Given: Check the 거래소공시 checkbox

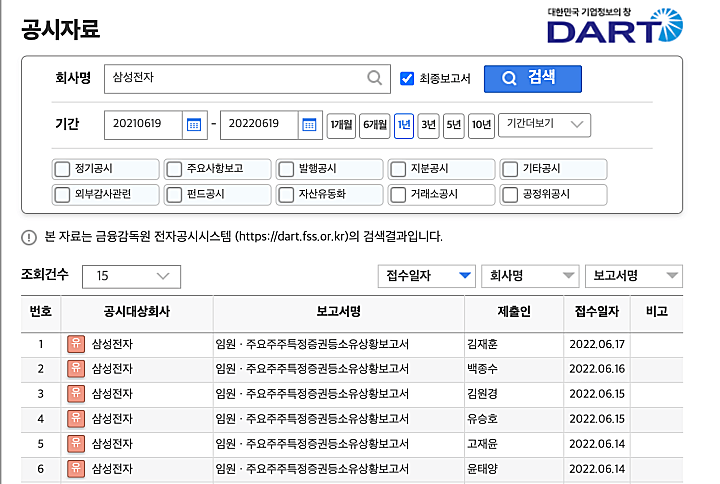Looking at the screenshot, I should click(398, 195).
